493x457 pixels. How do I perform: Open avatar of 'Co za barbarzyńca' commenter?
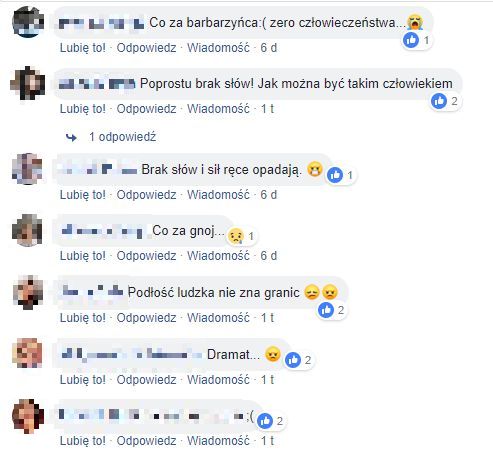coord(28,22)
